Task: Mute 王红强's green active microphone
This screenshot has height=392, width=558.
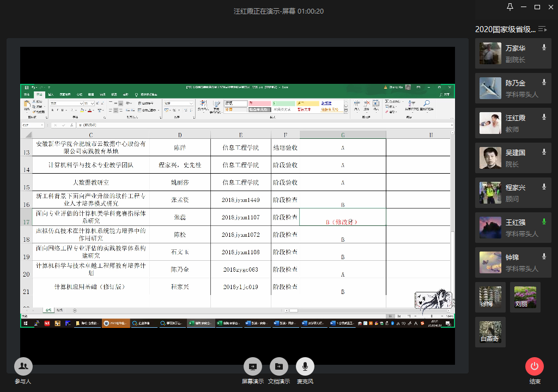Action: [x=544, y=222]
